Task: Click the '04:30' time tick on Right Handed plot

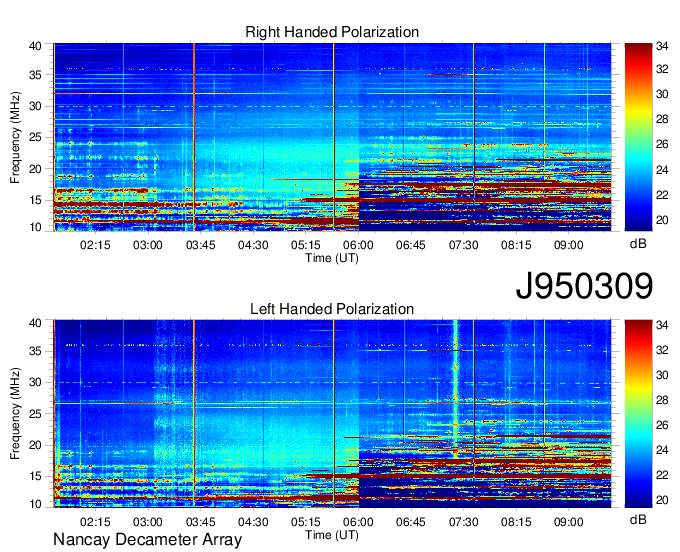Action: 253,245
